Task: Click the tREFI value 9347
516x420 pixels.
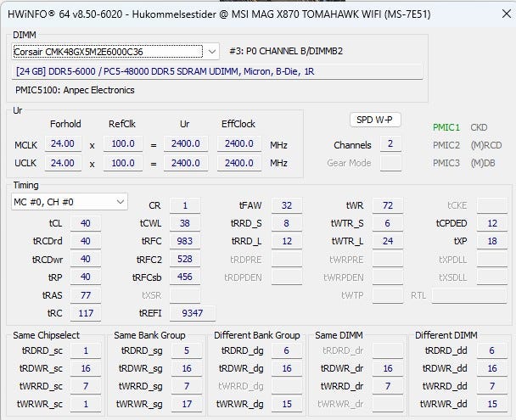Action: pyautogui.click(x=193, y=313)
